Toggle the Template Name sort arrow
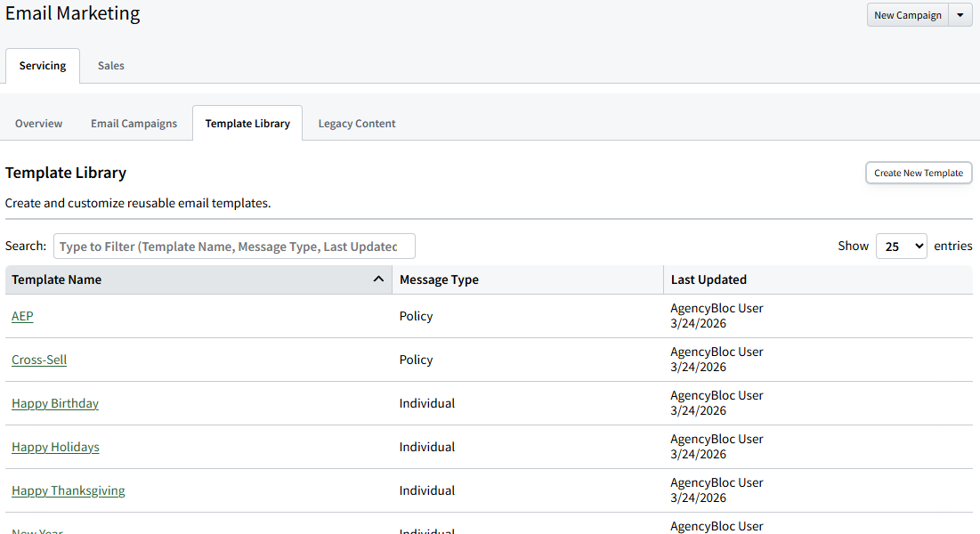This screenshot has width=980, height=534. coord(379,279)
